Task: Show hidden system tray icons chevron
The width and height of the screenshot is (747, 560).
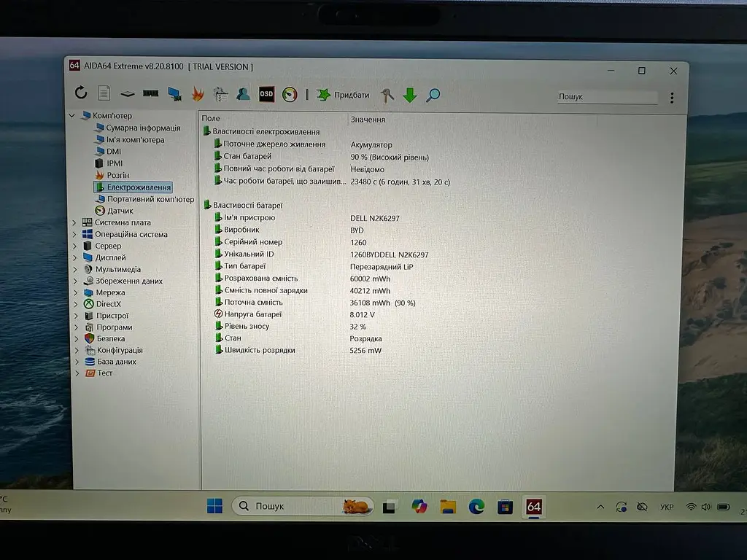Action: pos(600,507)
